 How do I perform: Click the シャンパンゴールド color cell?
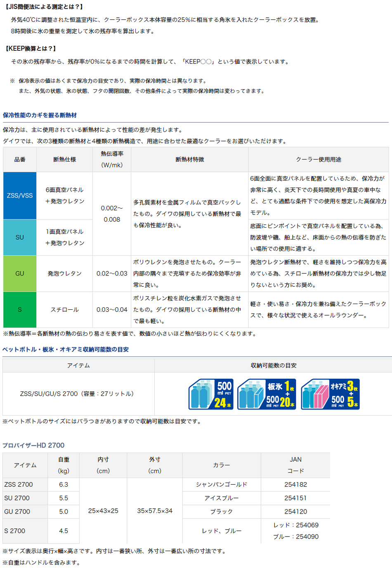tap(222, 485)
